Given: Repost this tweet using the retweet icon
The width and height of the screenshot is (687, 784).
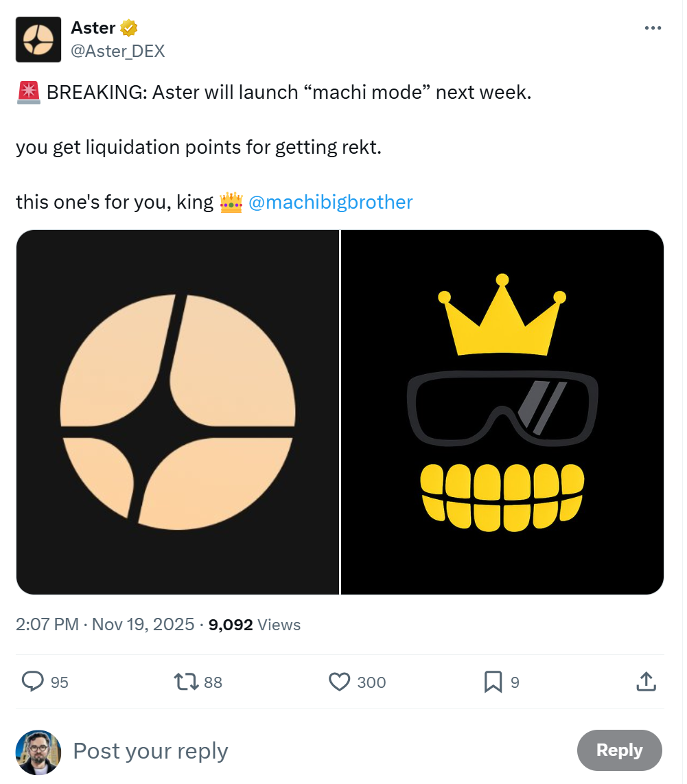Looking at the screenshot, I should click(x=186, y=682).
